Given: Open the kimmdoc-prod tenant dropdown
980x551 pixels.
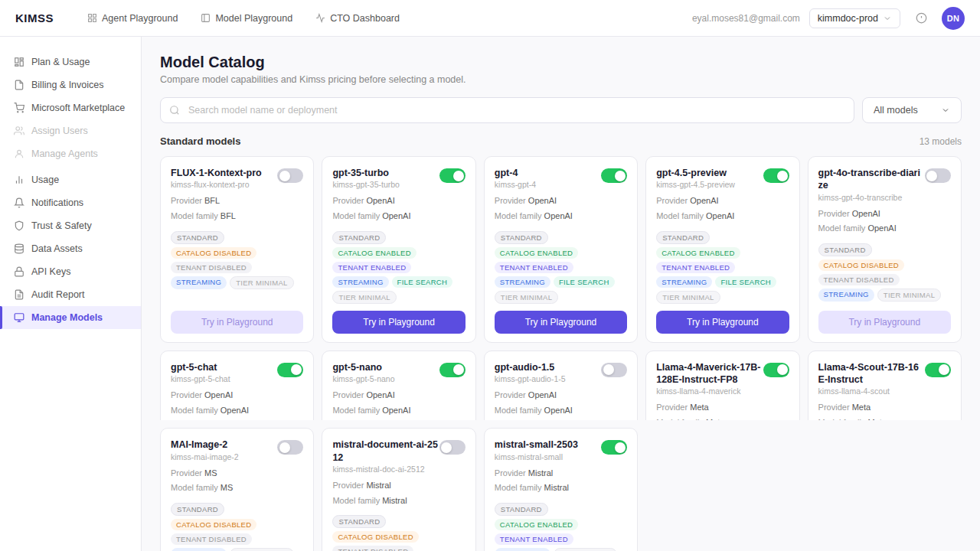Looking at the screenshot, I should click(x=854, y=18).
